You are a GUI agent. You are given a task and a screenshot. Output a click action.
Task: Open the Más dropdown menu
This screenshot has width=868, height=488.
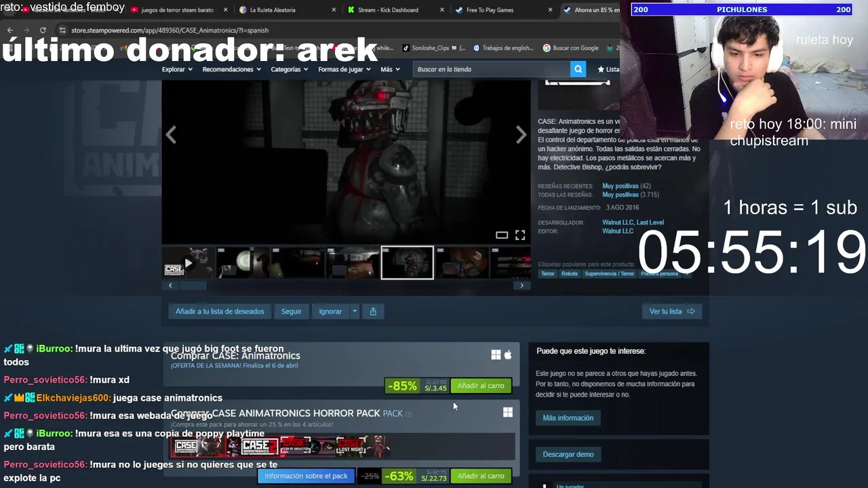click(390, 69)
